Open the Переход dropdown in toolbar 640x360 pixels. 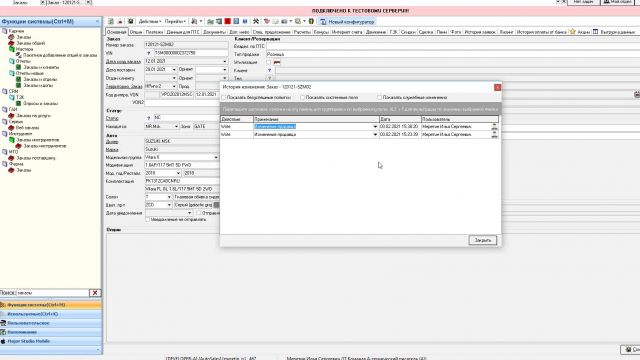(x=175, y=21)
